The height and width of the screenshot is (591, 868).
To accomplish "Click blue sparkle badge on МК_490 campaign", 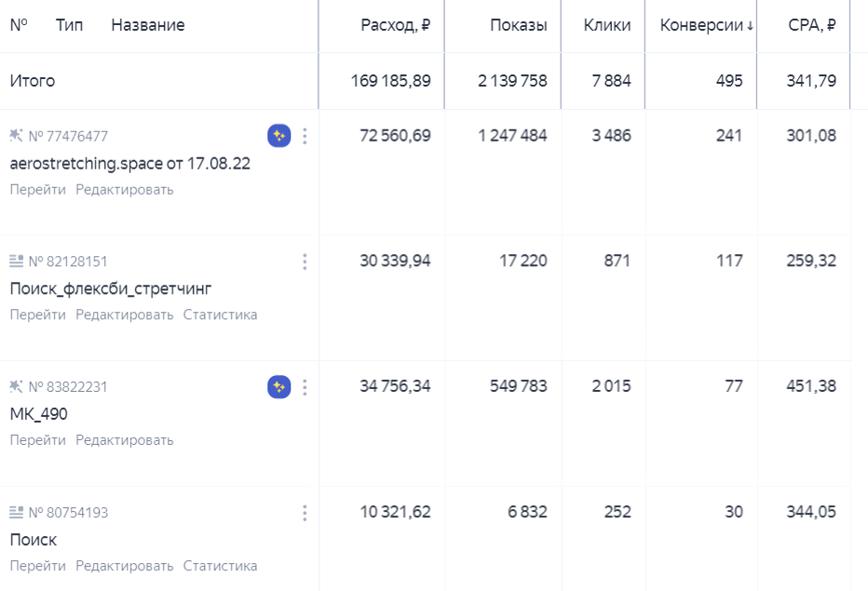I will (279, 387).
